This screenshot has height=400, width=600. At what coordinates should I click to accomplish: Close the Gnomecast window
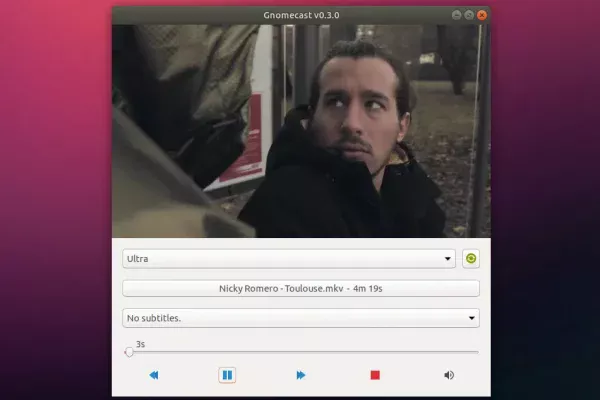[x=482, y=15]
